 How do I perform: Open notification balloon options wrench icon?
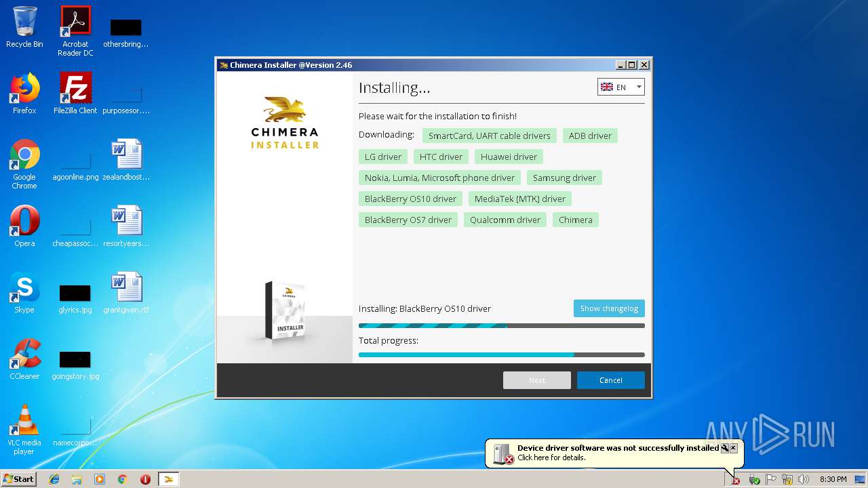tap(724, 448)
